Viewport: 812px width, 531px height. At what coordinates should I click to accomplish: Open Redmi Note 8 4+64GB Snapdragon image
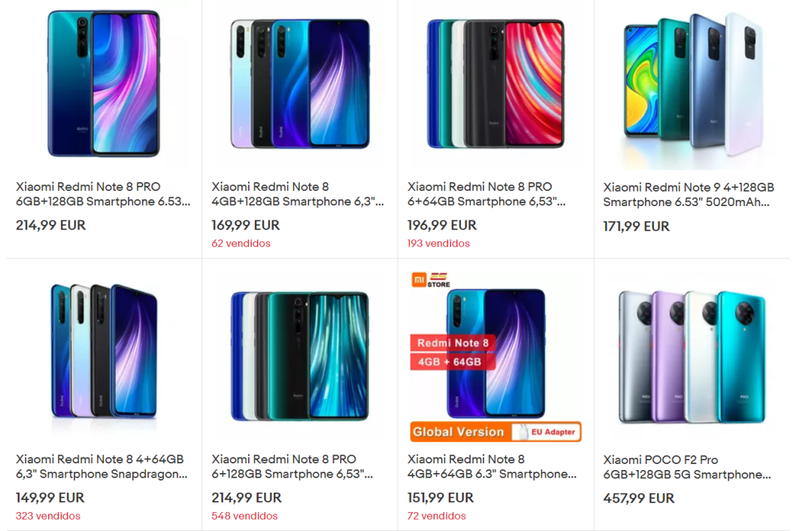(x=103, y=350)
